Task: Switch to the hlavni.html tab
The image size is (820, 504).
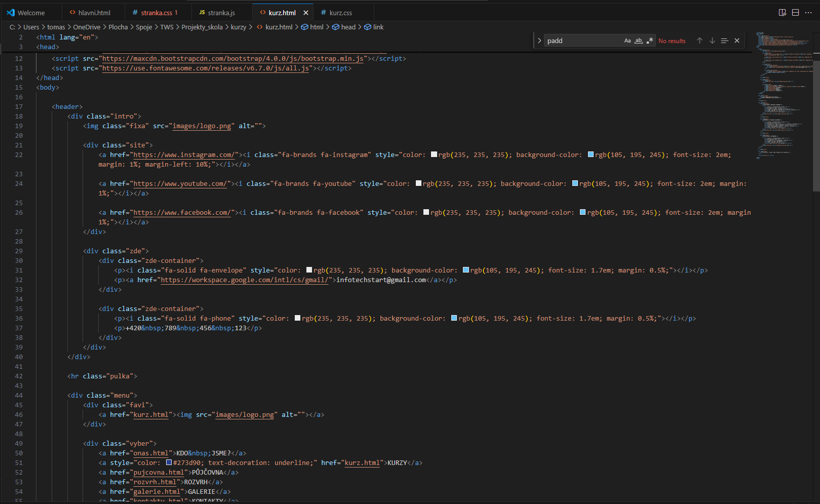Action: point(94,13)
